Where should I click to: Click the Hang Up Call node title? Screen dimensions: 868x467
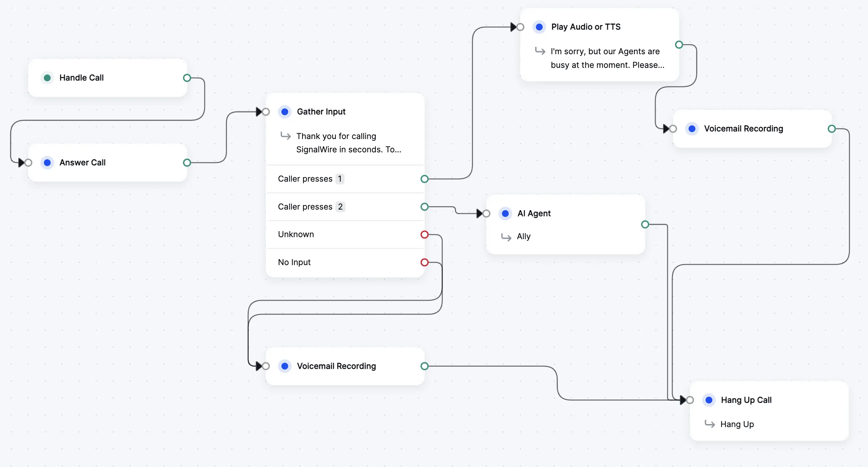746,400
